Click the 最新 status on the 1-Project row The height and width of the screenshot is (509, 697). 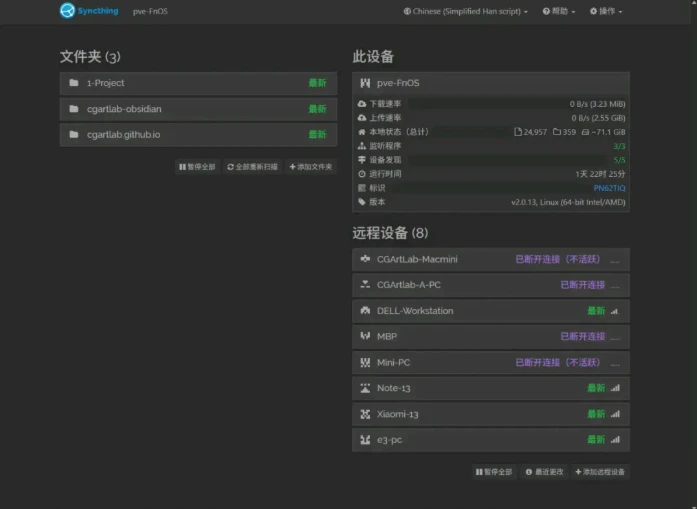(x=317, y=83)
